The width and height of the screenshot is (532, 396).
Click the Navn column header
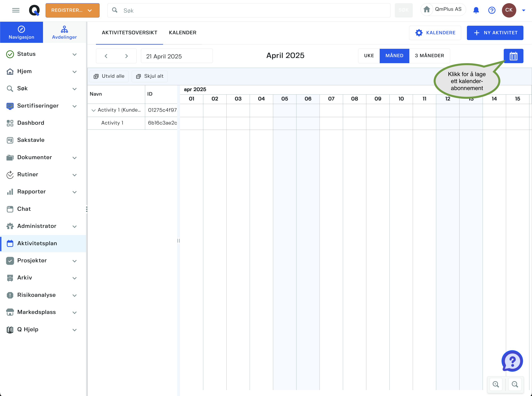pyautogui.click(x=116, y=94)
